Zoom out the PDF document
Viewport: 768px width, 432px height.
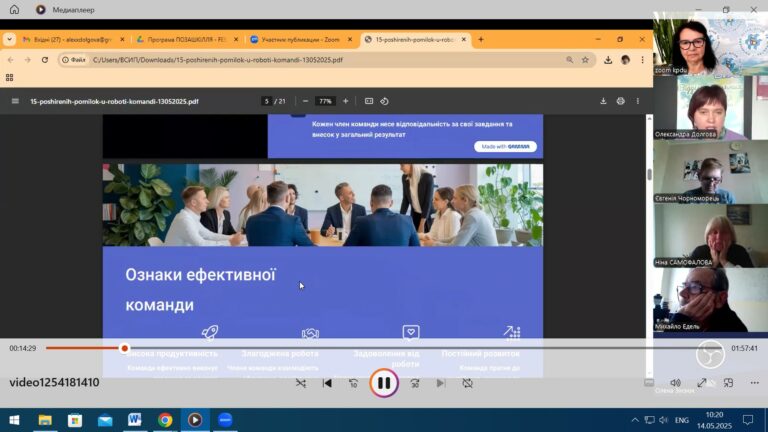305,101
